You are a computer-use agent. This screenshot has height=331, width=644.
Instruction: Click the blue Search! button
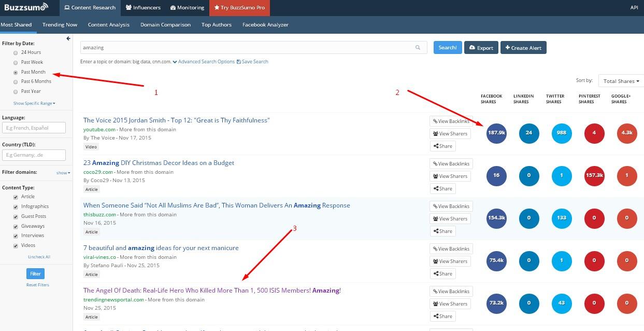pos(448,48)
